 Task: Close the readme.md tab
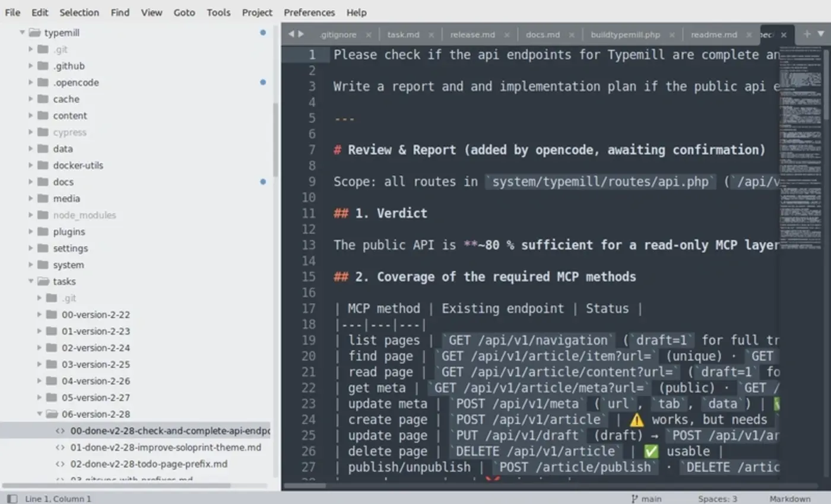pos(749,35)
